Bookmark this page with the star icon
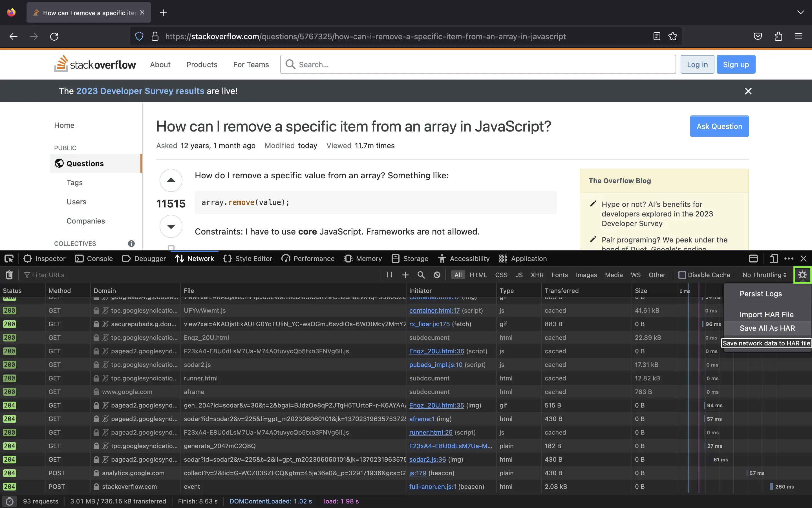This screenshot has width=812, height=508. coord(673,36)
